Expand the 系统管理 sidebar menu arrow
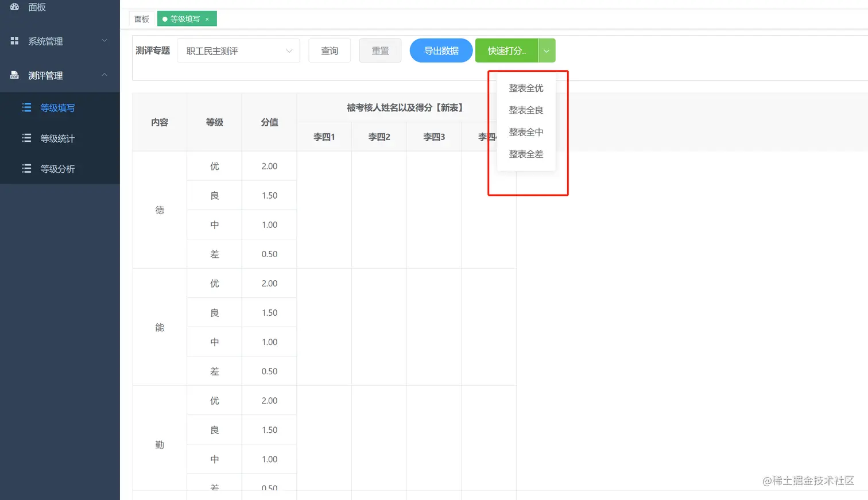 pyautogui.click(x=104, y=40)
